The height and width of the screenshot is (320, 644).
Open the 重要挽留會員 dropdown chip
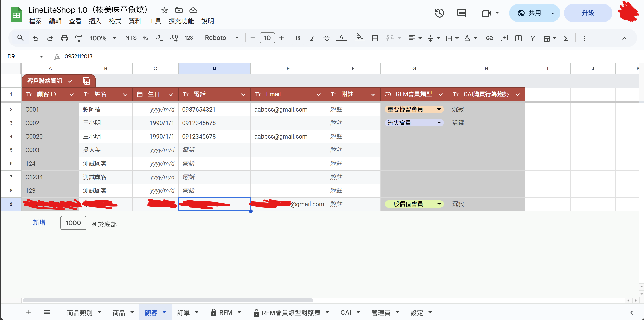click(x=414, y=110)
